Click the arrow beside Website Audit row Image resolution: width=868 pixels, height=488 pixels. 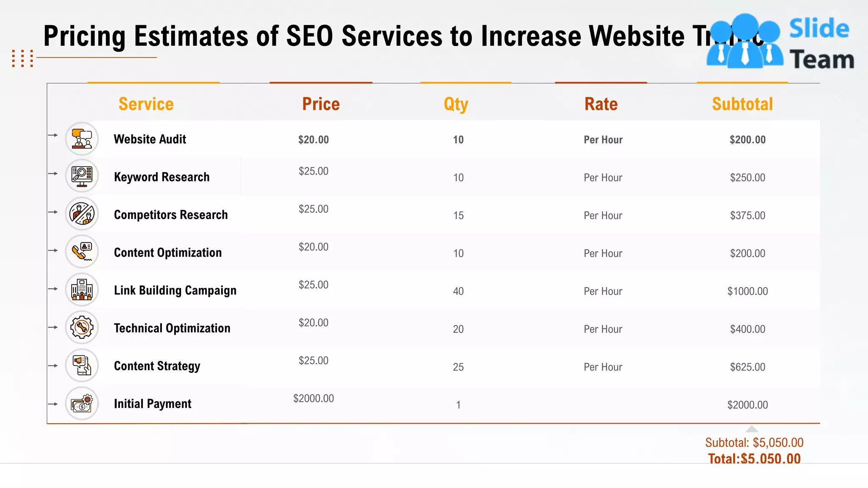pyautogui.click(x=53, y=135)
